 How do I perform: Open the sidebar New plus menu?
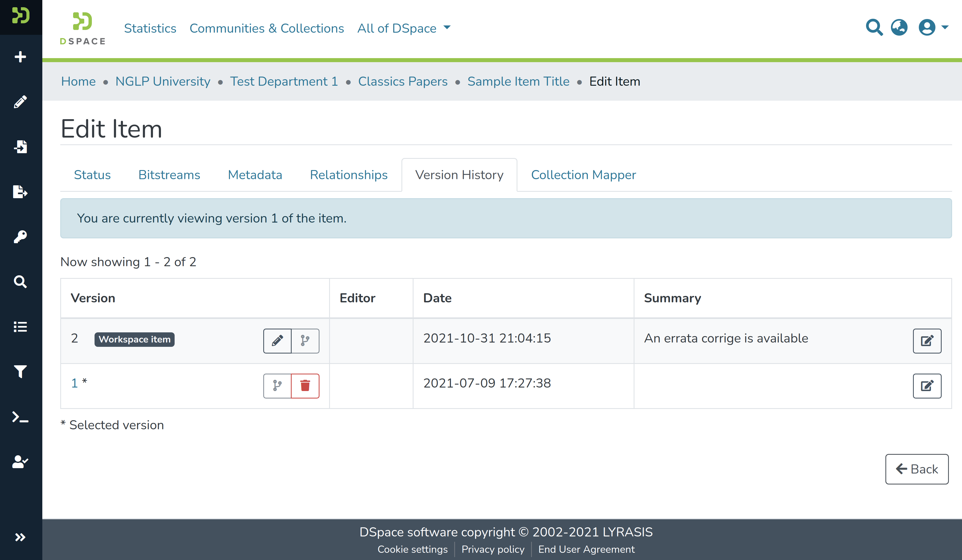pyautogui.click(x=20, y=57)
